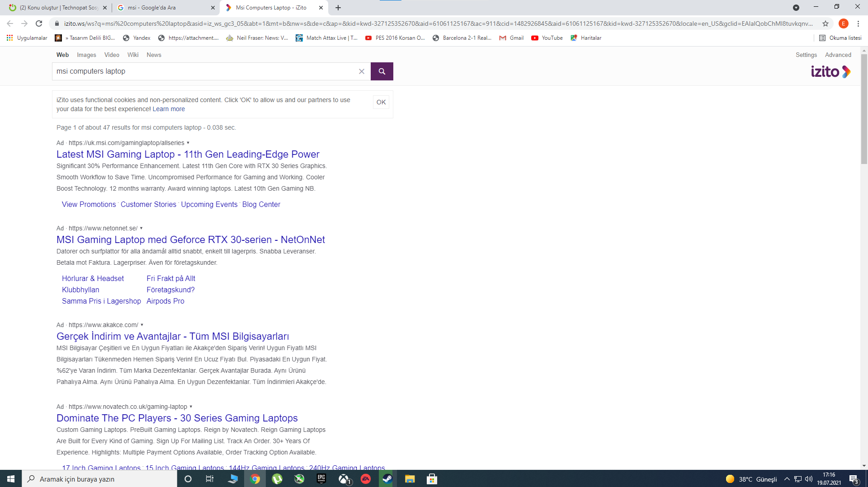The height and width of the screenshot is (487, 868).
Task: Switch to the News search tab
Action: tap(154, 55)
